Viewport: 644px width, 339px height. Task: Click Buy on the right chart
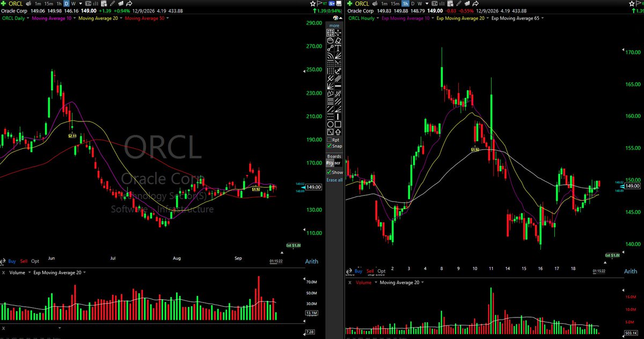tap(358, 271)
